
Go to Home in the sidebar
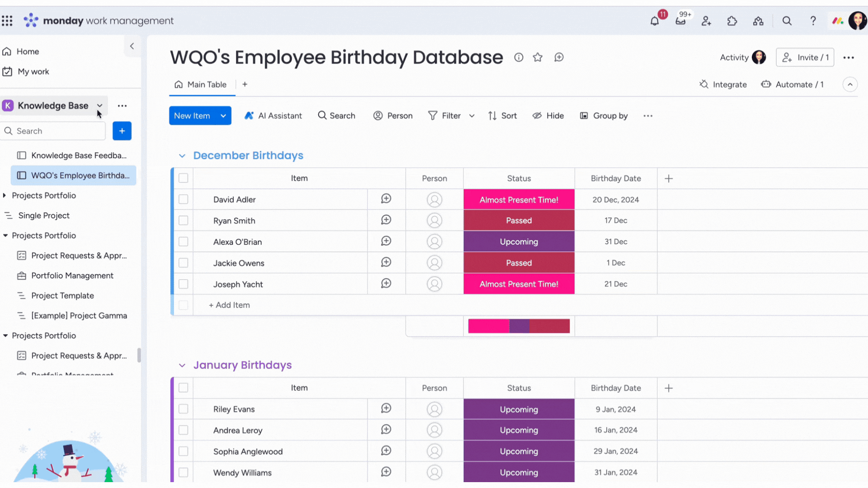[21, 52]
